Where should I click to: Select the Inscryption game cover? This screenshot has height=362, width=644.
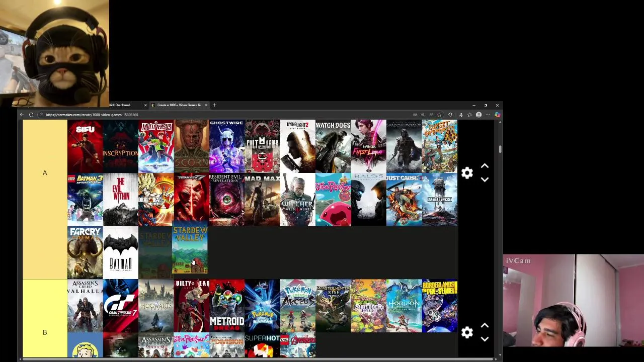(120, 146)
